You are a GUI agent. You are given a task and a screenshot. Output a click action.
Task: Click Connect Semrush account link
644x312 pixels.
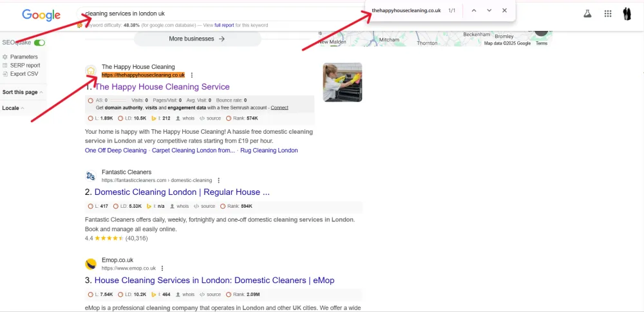(279, 107)
